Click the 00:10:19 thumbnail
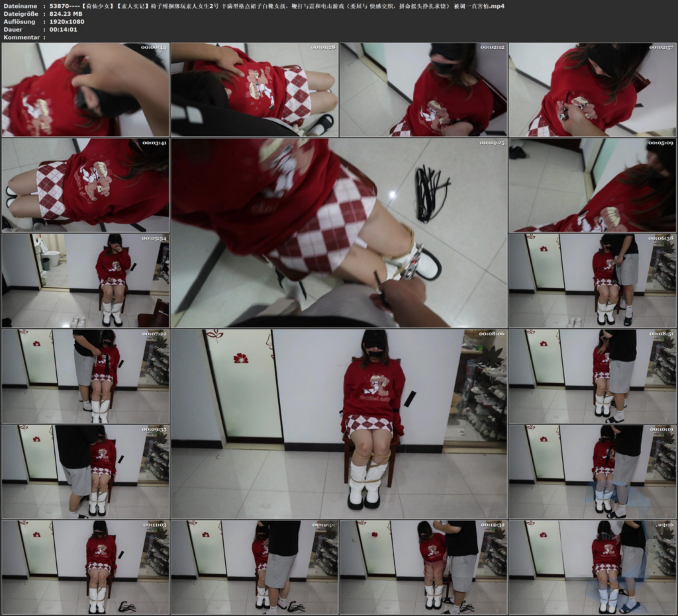This screenshot has height=616, width=678. [593, 472]
